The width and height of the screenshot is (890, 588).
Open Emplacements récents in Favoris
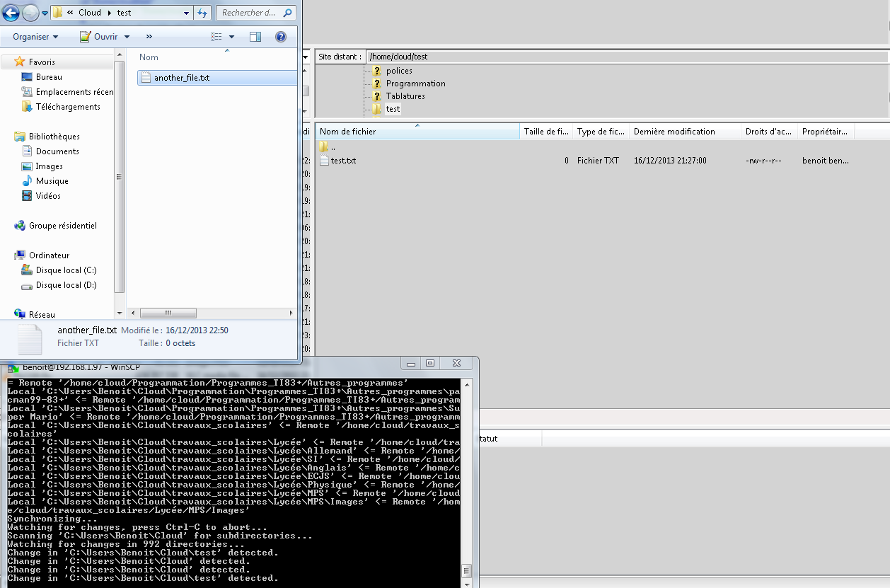point(74,92)
